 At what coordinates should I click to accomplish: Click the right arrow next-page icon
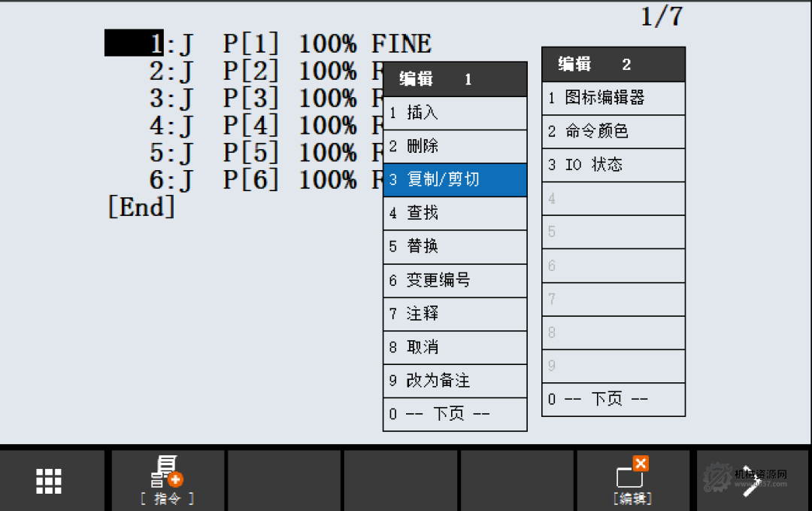tap(752, 481)
